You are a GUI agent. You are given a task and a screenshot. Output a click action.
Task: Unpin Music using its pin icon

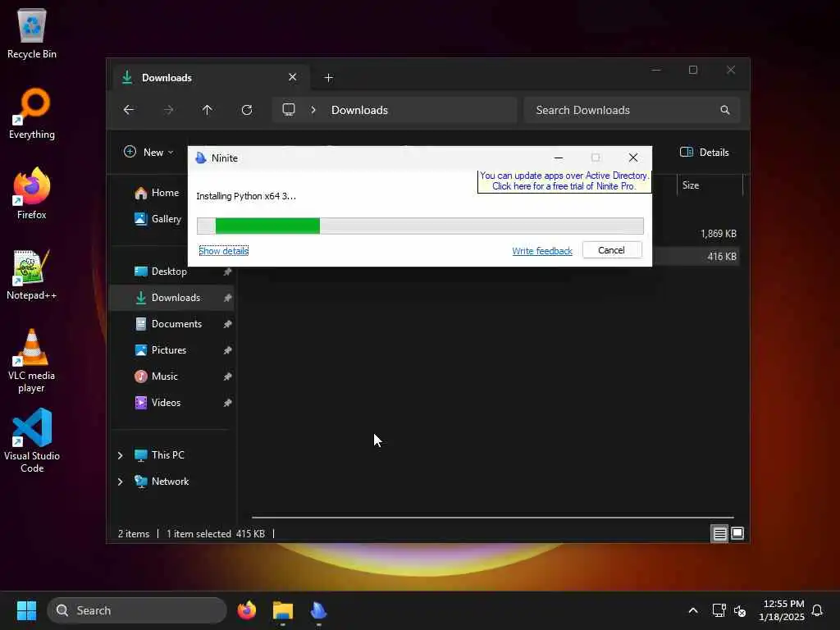coord(227,377)
